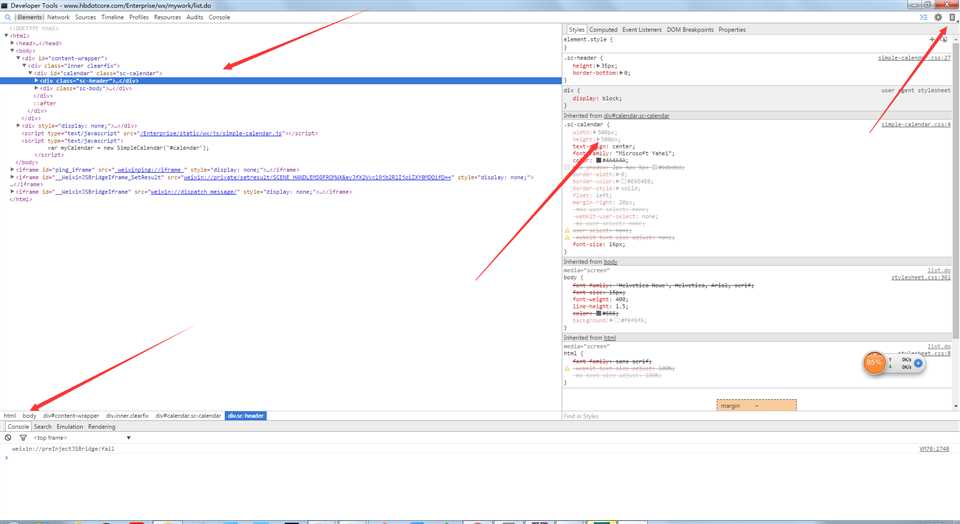The height and width of the screenshot is (524, 960).
Task: Collapse the html root node
Action: coord(7,36)
